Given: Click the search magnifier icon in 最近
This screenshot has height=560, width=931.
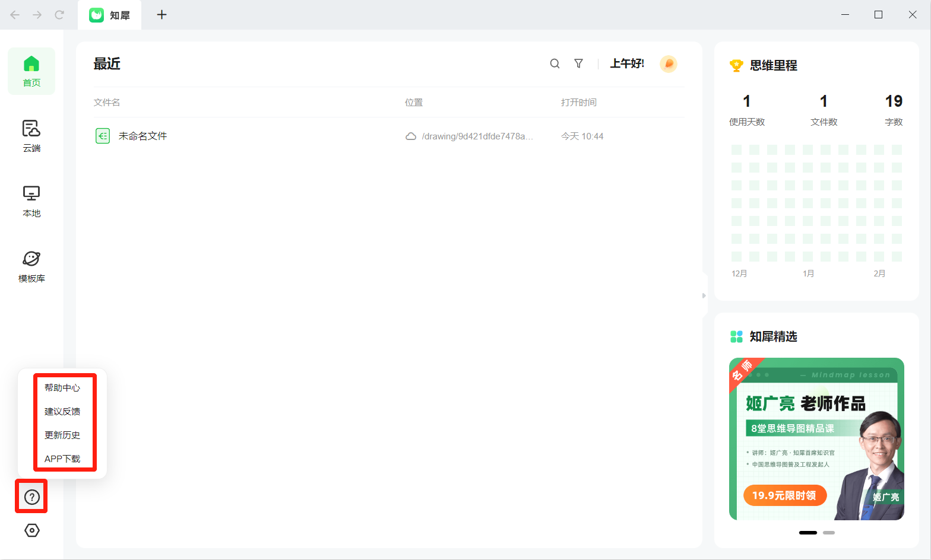Looking at the screenshot, I should click(x=555, y=63).
